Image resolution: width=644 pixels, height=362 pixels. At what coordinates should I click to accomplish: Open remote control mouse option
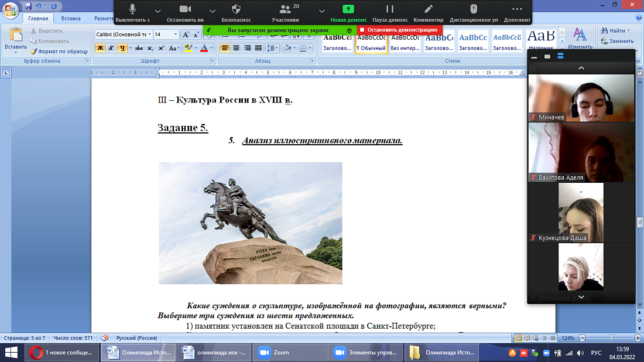473,12
